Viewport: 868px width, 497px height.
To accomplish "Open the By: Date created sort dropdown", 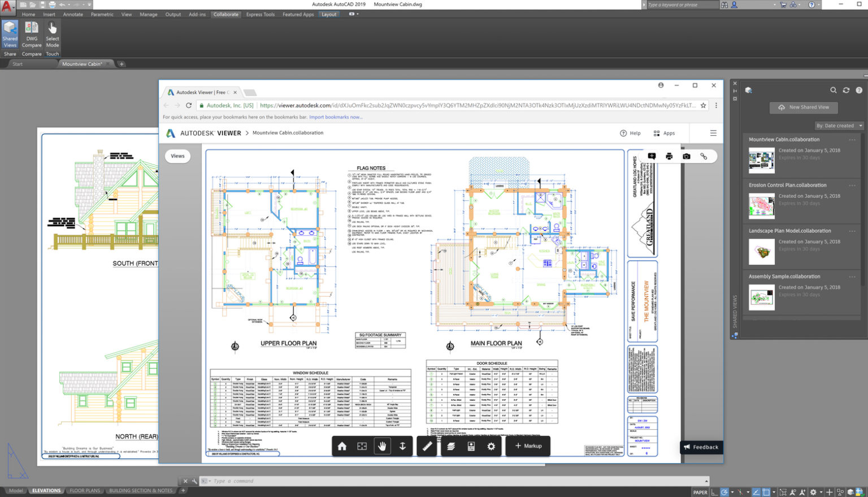I will click(x=839, y=126).
